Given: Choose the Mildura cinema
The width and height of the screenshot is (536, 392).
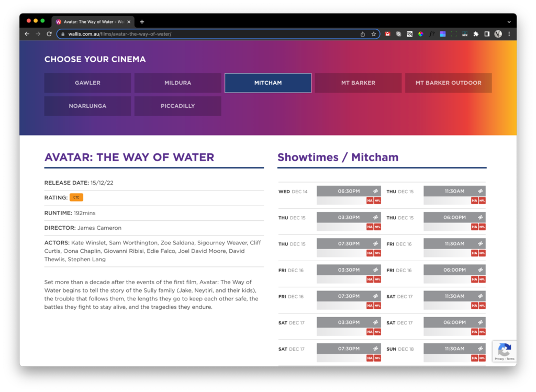Looking at the screenshot, I should coord(178,83).
